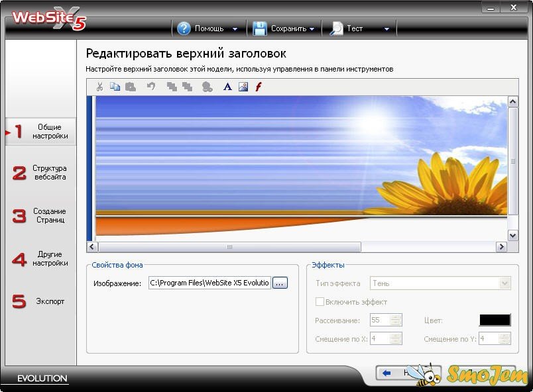Viewport: 533px width, 392px height.
Task: Click the Insert Flash animation icon
Action: 259,87
